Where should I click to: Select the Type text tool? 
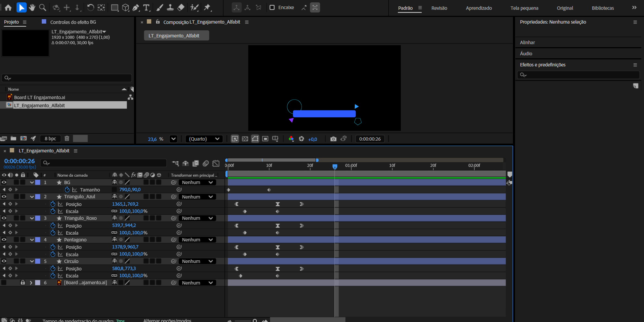click(146, 8)
